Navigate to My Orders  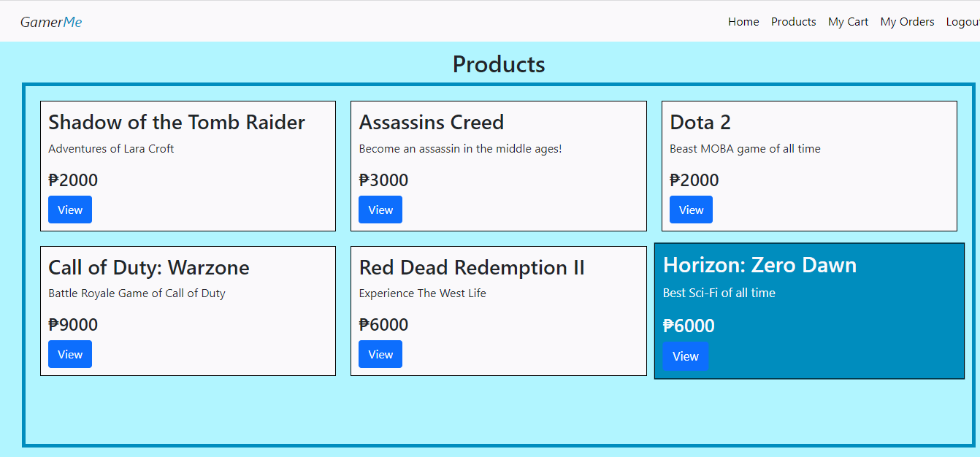pos(907,22)
